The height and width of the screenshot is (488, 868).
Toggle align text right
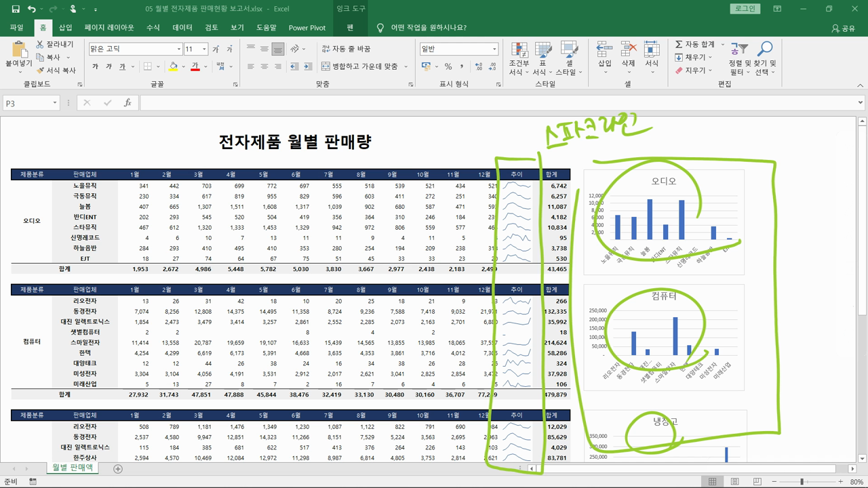[x=277, y=66]
